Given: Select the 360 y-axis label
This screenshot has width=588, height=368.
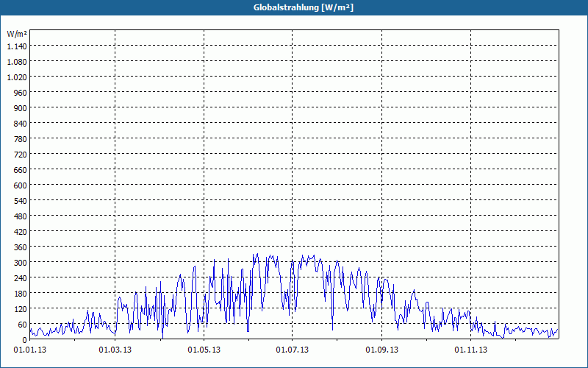Looking at the screenshot, I should [21, 247].
